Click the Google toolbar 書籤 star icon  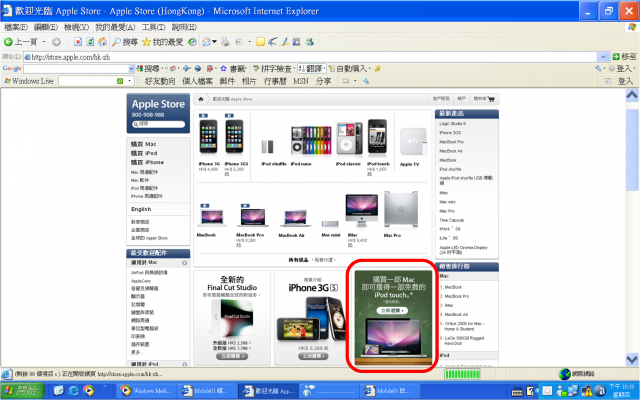coord(223,69)
